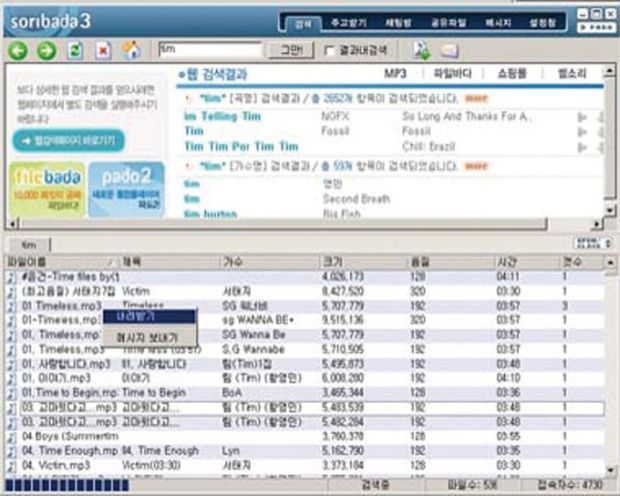Sort by the 시간 column header
Viewport: 620px width, 496px height.
point(527,262)
